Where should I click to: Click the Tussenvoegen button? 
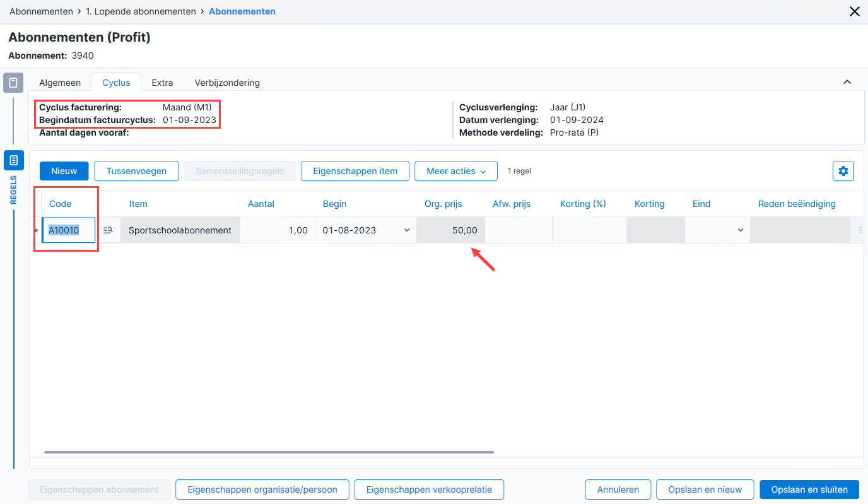136,171
